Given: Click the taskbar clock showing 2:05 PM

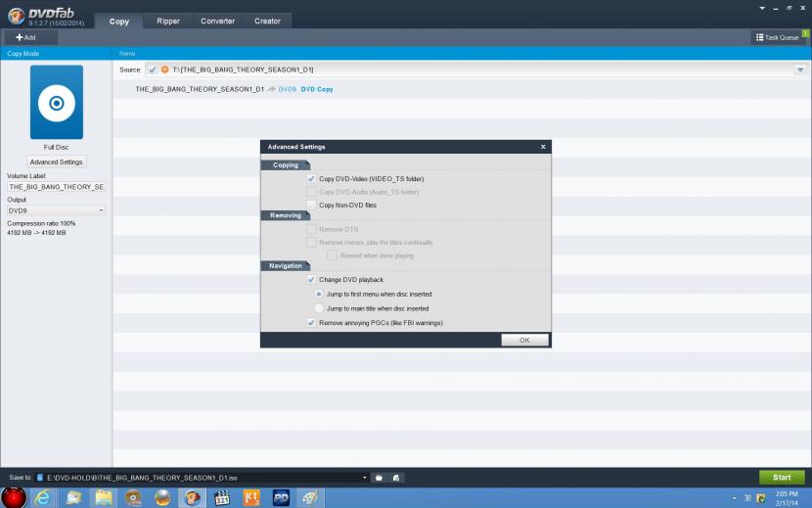Looking at the screenshot, I should pyautogui.click(x=787, y=498).
